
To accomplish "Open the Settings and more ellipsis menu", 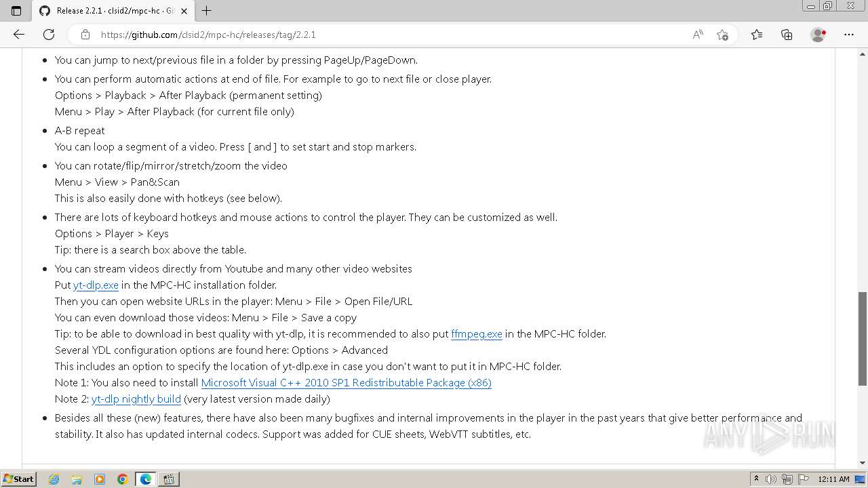I will (x=849, y=35).
